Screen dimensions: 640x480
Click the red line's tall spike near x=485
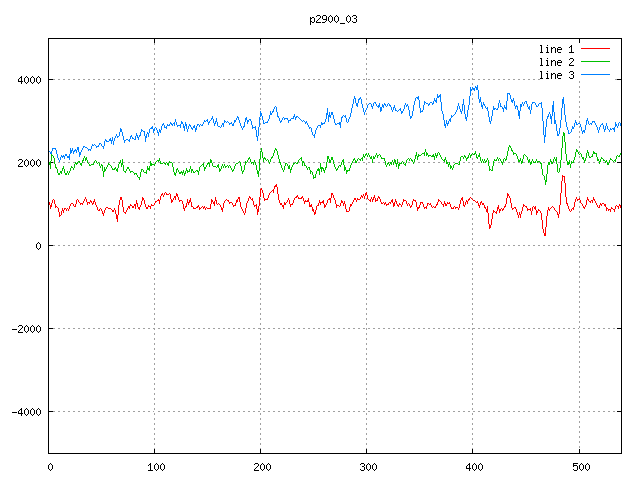[x=563, y=177]
